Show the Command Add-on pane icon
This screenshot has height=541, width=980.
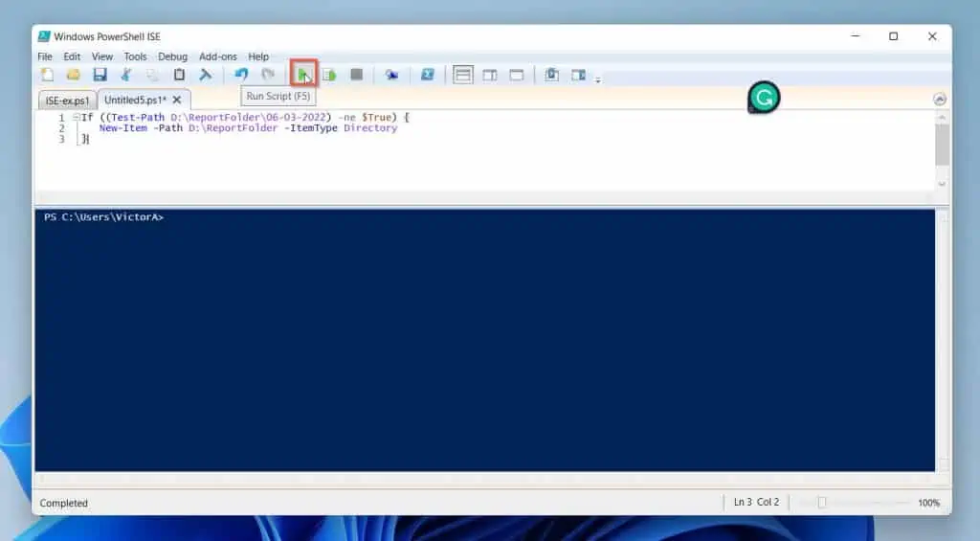[x=578, y=75]
